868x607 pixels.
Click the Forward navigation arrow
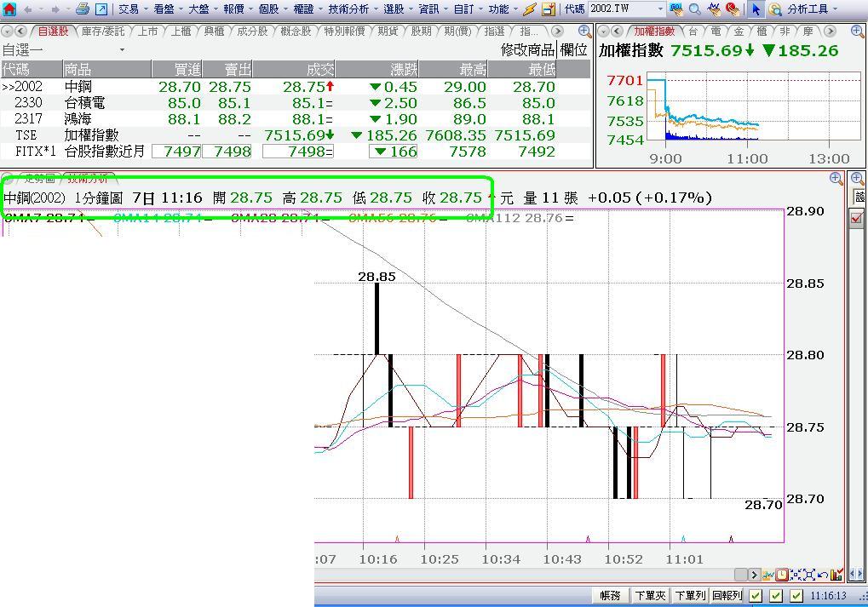(56, 9)
